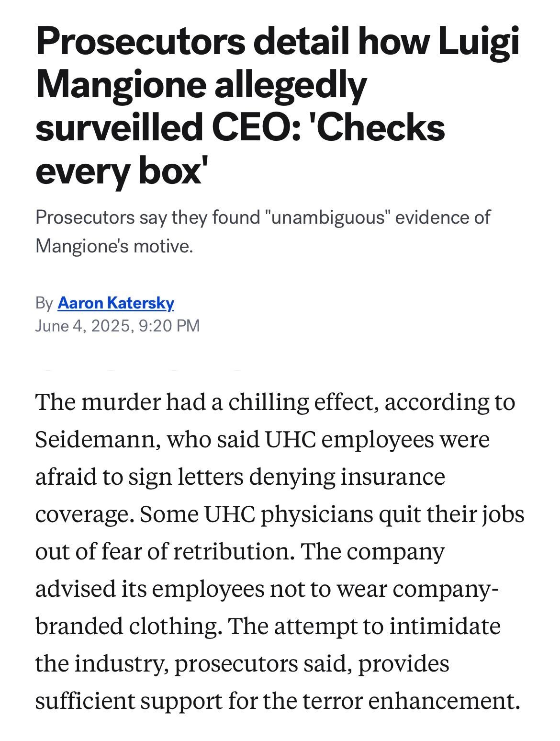Image resolution: width=560 pixels, height=741 pixels.
Task: Click "Mangione's motive" in the subheadline
Action: coord(114,246)
